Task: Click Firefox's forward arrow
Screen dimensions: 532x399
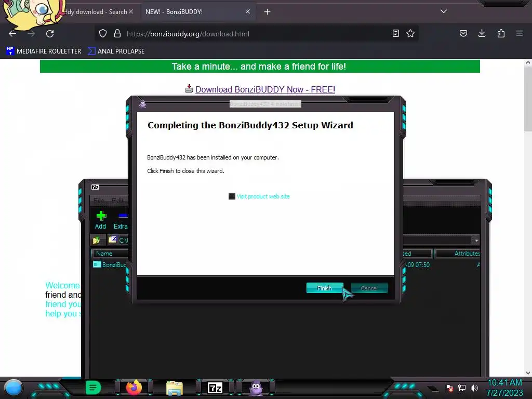Action: [x=31, y=34]
